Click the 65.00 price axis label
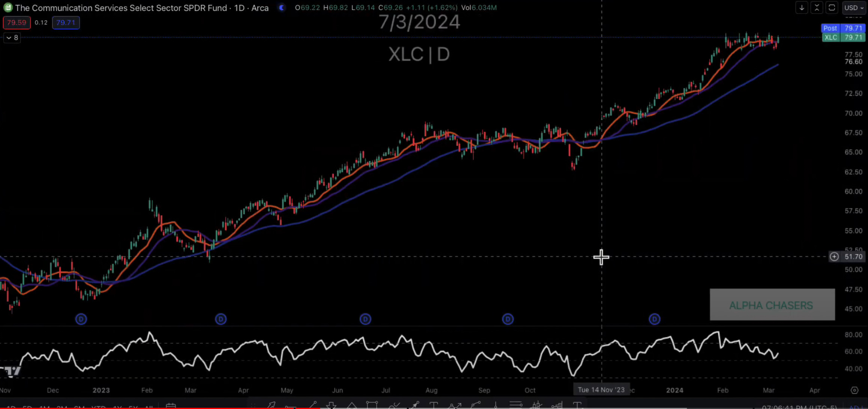This screenshot has height=409, width=868. click(x=853, y=152)
